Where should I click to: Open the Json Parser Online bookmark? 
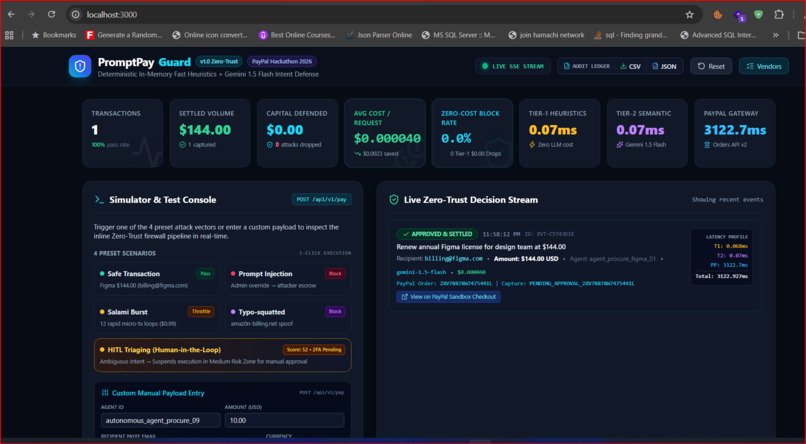379,35
